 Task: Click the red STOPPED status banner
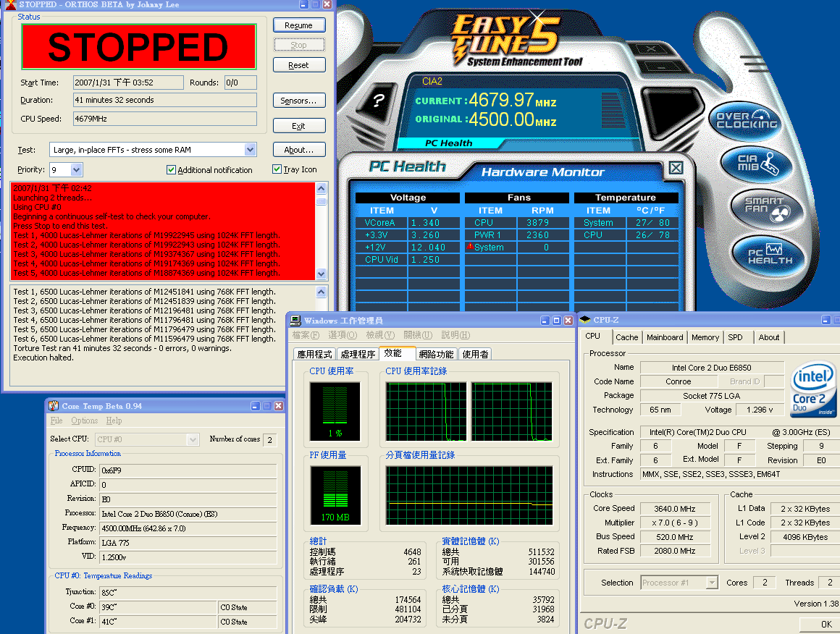[x=139, y=46]
